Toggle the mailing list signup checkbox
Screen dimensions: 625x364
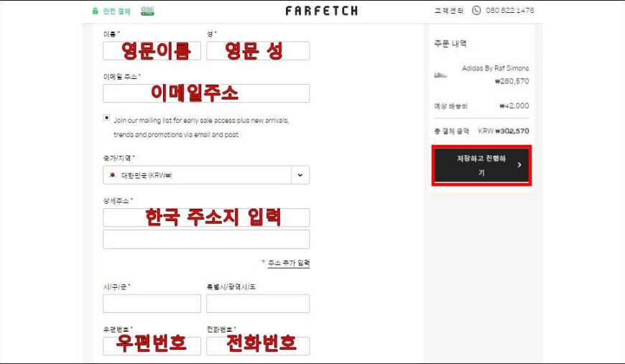pyautogui.click(x=106, y=118)
